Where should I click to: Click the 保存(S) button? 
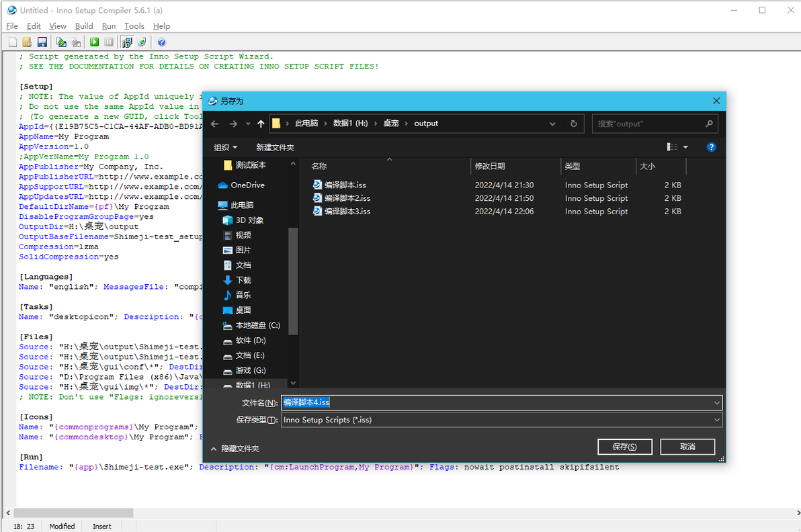(x=625, y=447)
